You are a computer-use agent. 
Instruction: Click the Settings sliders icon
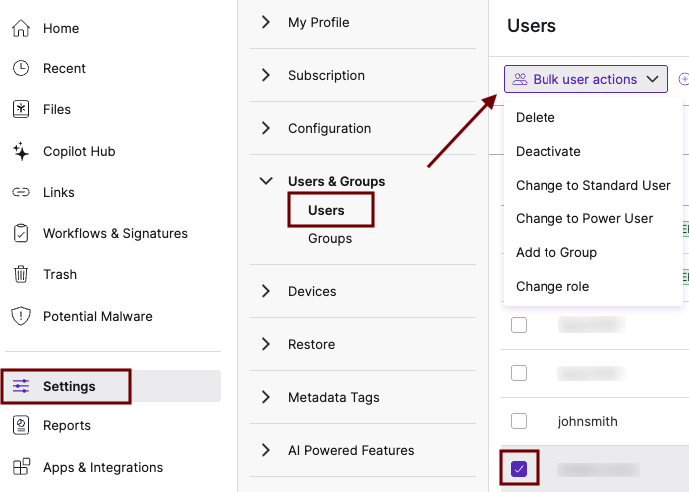[x=21, y=386]
